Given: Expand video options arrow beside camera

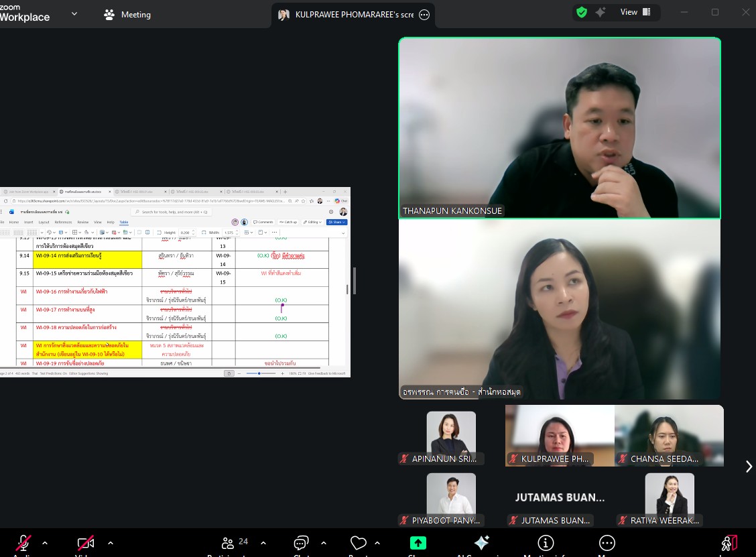Looking at the screenshot, I should 111,543.
